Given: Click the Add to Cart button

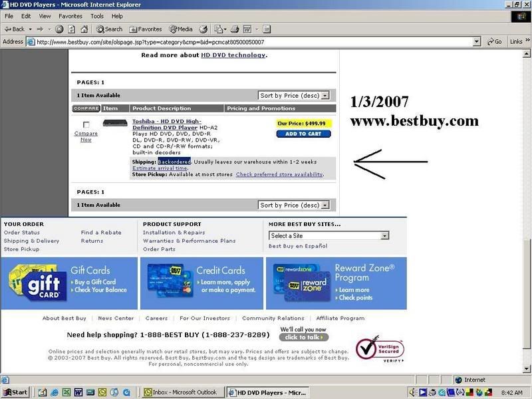Looking at the screenshot, I should (x=303, y=134).
